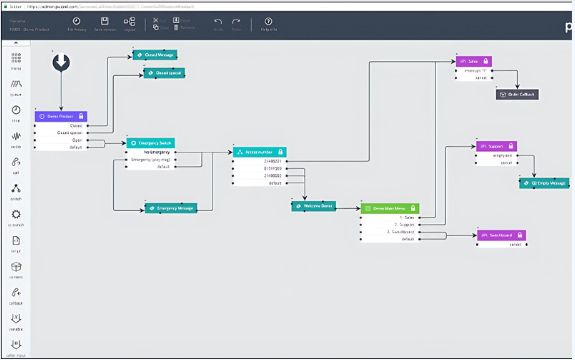Click the browser address bar URL
This screenshot has width=575, height=360.
pos(110,7)
